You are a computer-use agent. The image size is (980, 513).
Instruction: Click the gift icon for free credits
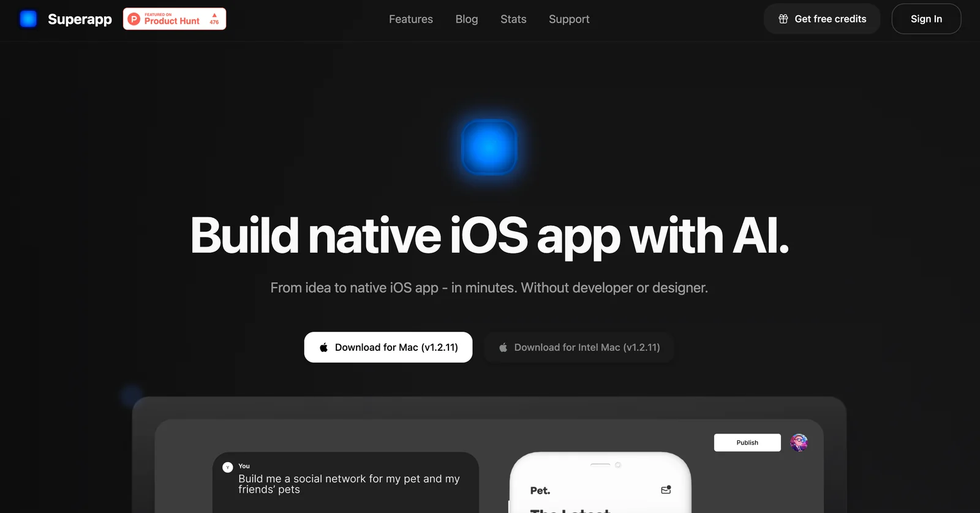(x=783, y=19)
